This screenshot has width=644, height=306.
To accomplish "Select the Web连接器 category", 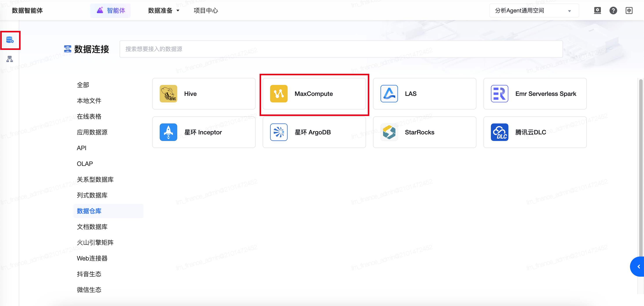I will (92, 258).
